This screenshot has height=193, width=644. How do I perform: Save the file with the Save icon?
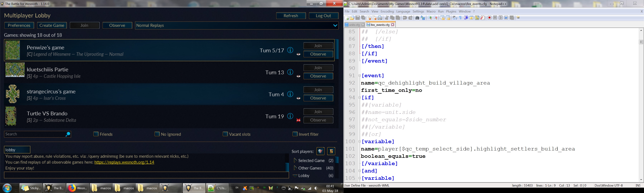click(358, 18)
